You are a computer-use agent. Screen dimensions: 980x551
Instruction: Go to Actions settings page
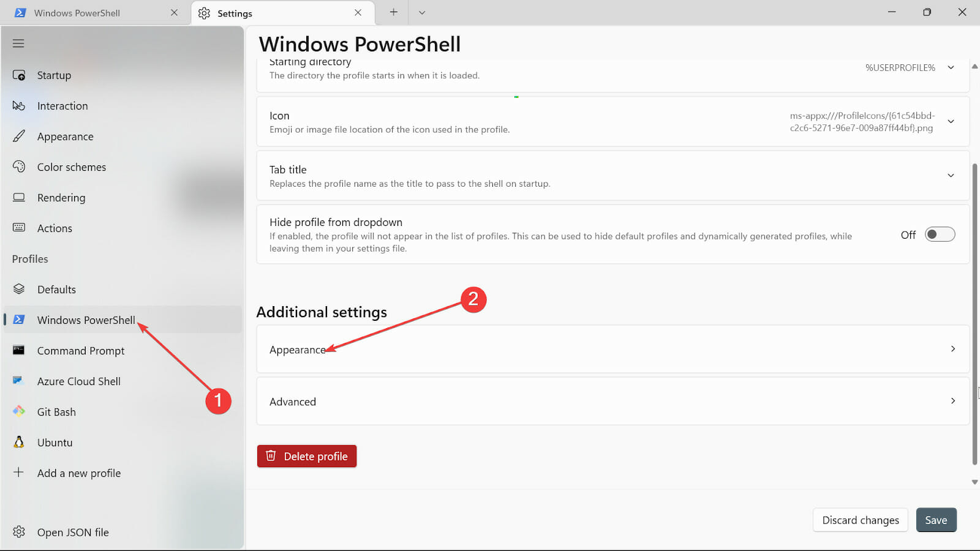123,228
